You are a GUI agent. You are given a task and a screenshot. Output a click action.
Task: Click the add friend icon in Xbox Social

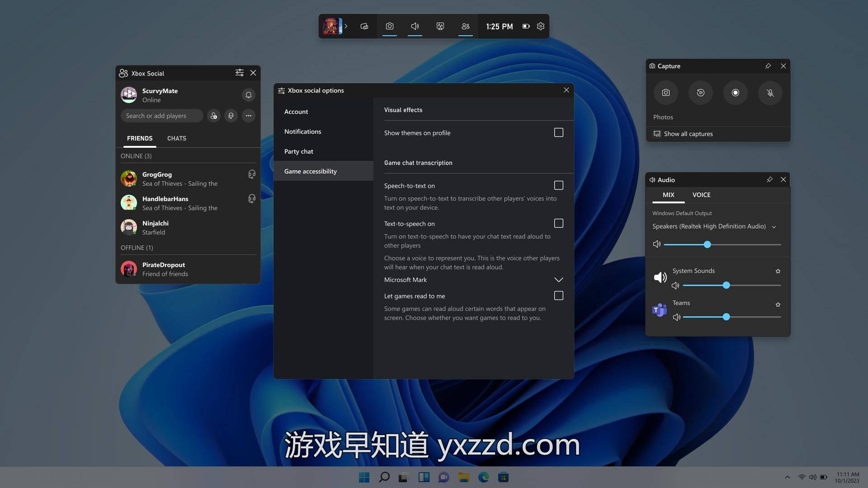(x=214, y=116)
